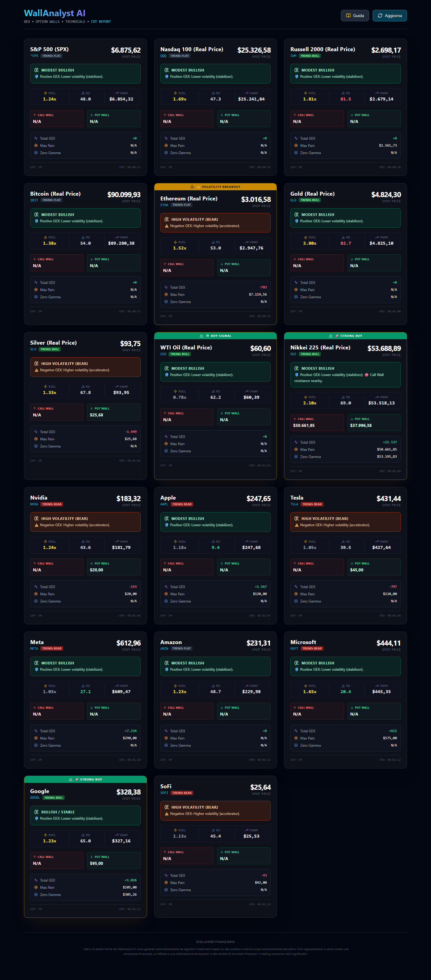Click the warning triangle on Volatility Breakout banner

(x=192, y=187)
